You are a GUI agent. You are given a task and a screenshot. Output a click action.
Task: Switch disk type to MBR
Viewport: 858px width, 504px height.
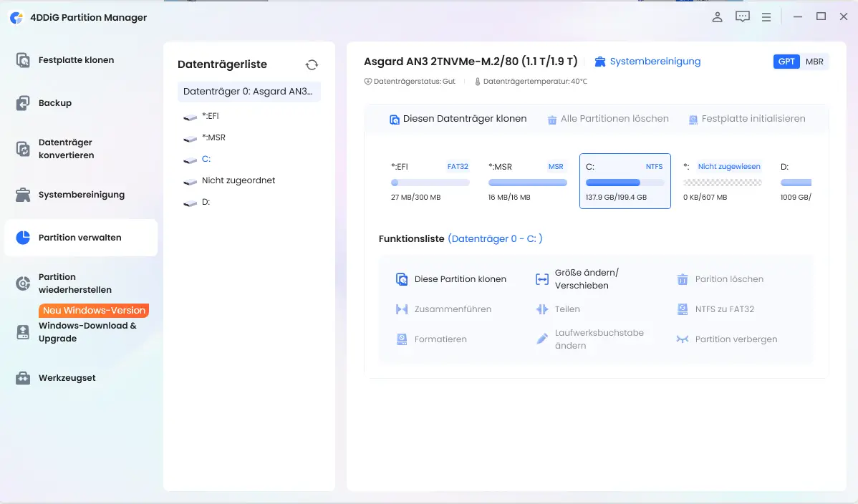814,62
